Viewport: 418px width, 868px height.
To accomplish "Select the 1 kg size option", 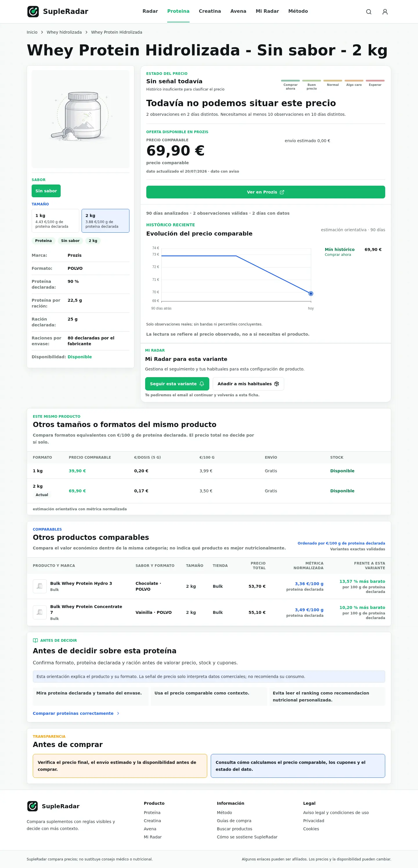I will point(55,221).
